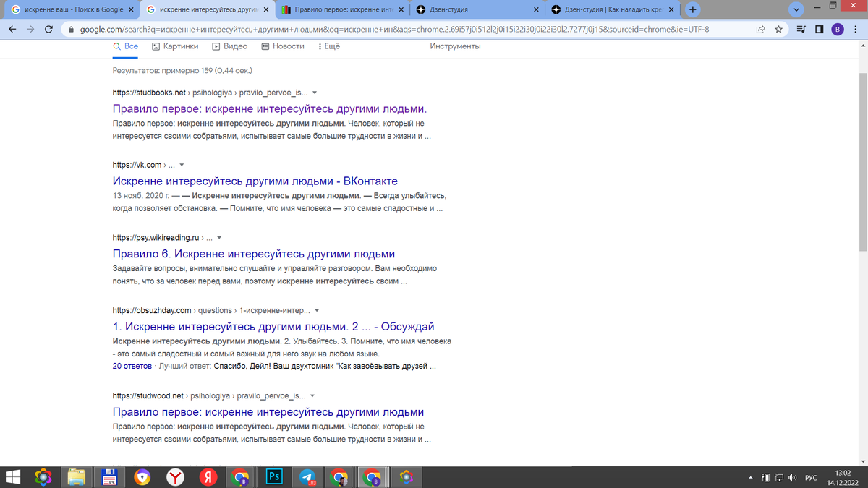Open File Explorer from the taskbar
Viewport: 868px width, 488px height.
point(75,477)
